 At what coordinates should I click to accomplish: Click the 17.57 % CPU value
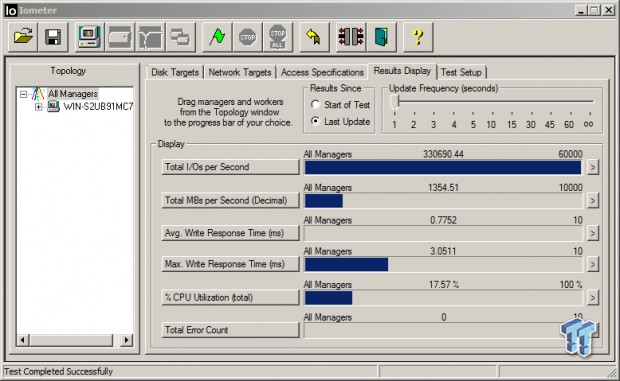coord(444,285)
